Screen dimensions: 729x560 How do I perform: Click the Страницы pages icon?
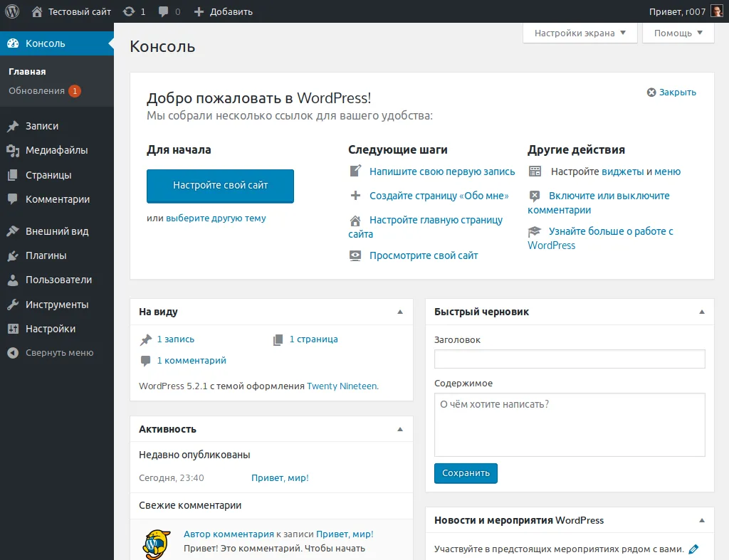pos(13,175)
